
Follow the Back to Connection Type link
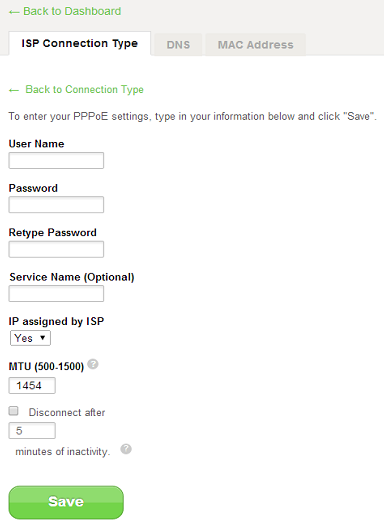click(x=85, y=89)
